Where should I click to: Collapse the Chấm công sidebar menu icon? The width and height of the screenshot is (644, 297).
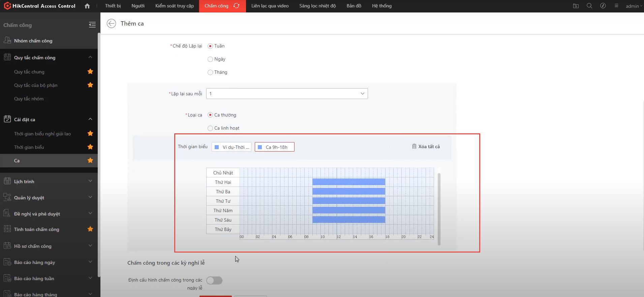click(92, 25)
